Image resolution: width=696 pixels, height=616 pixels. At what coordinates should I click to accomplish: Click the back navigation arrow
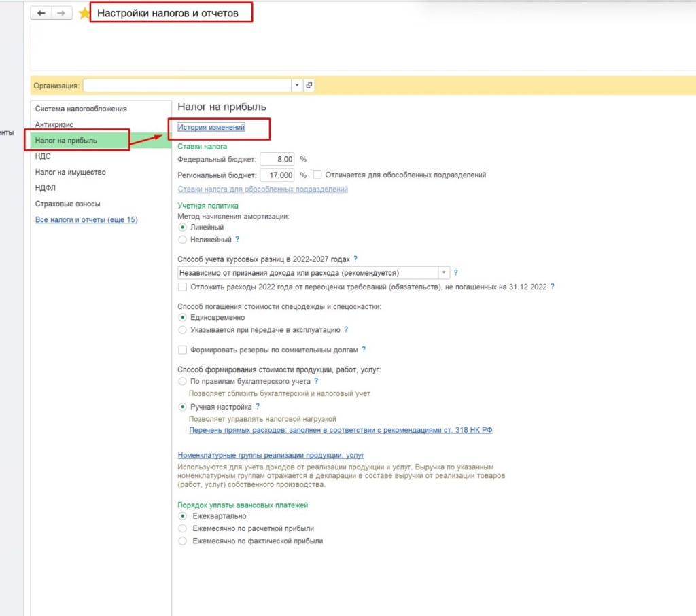click(x=42, y=14)
